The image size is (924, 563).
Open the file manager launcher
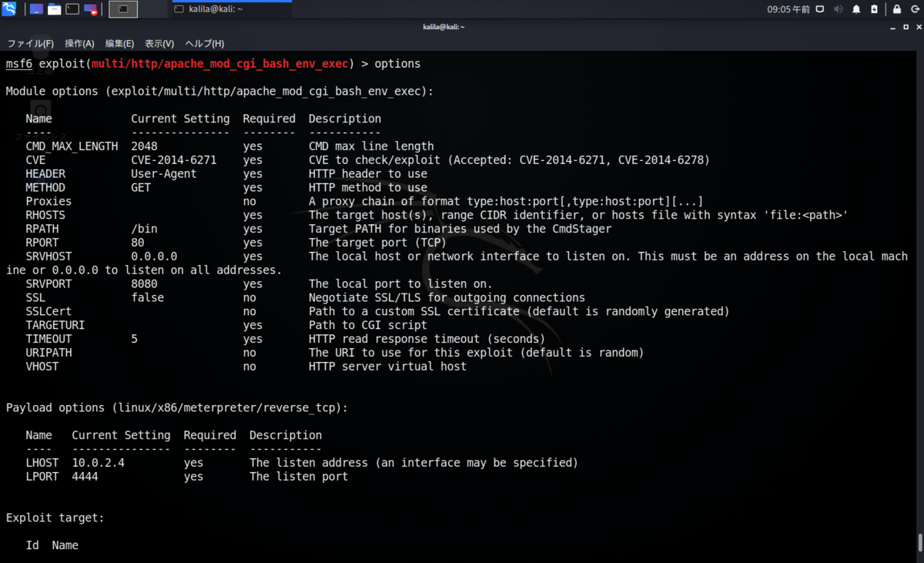[x=54, y=9]
